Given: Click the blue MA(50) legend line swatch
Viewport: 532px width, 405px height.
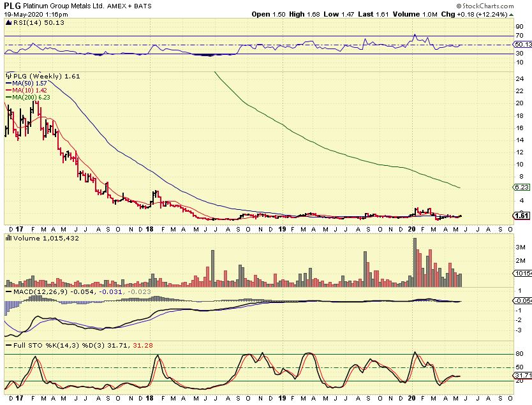Looking at the screenshot, I should (x=9, y=84).
